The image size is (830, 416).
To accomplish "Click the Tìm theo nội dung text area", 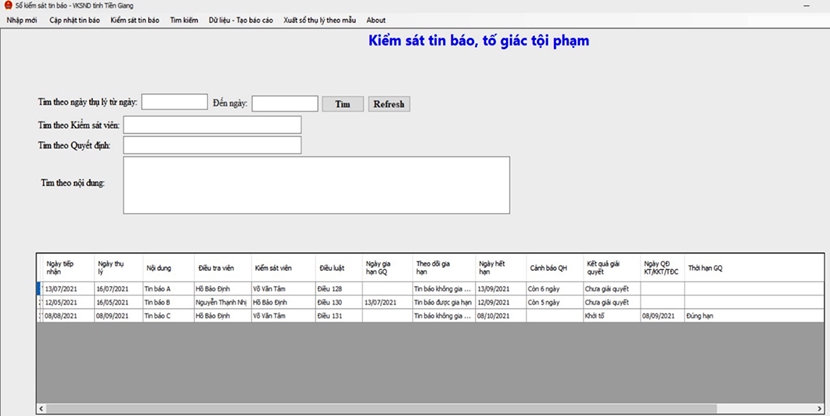I will tap(316, 185).
